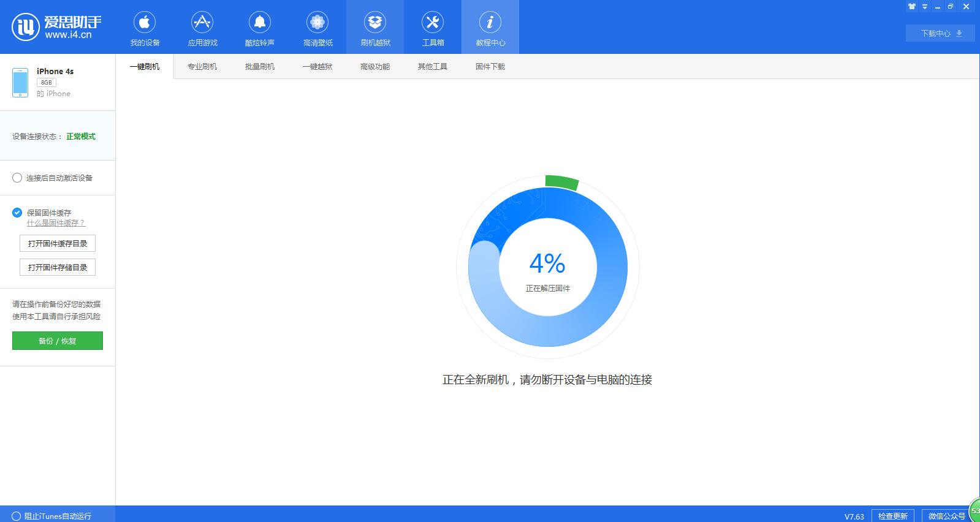
Task: Click 打开固件缓存目录 button
Action: pos(58,243)
